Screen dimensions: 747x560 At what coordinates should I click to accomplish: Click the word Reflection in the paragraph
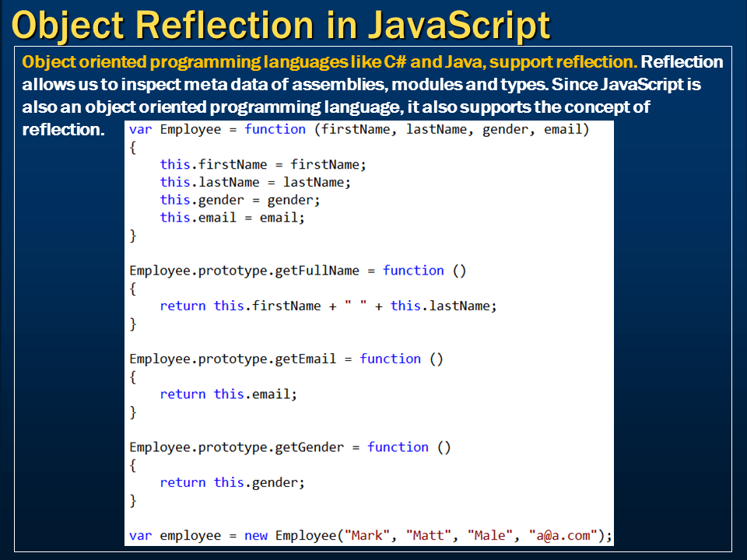(x=681, y=61)
